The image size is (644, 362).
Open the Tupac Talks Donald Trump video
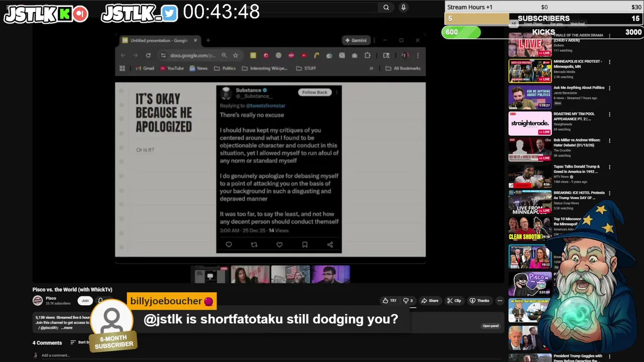click(530, 176)
